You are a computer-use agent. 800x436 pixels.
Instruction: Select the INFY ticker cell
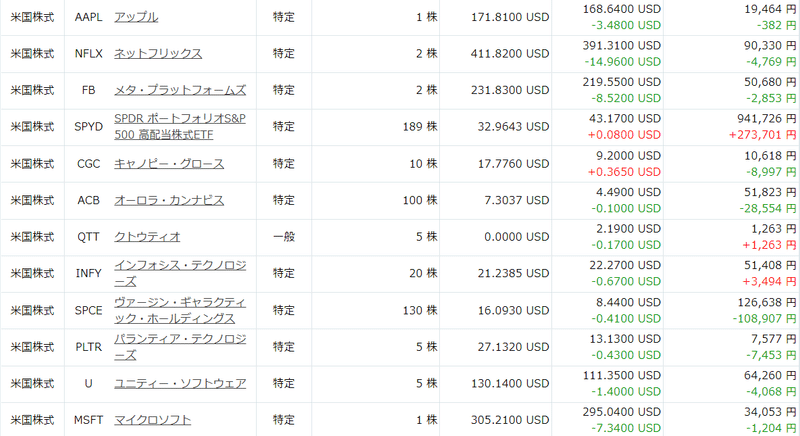coord(88,273)
